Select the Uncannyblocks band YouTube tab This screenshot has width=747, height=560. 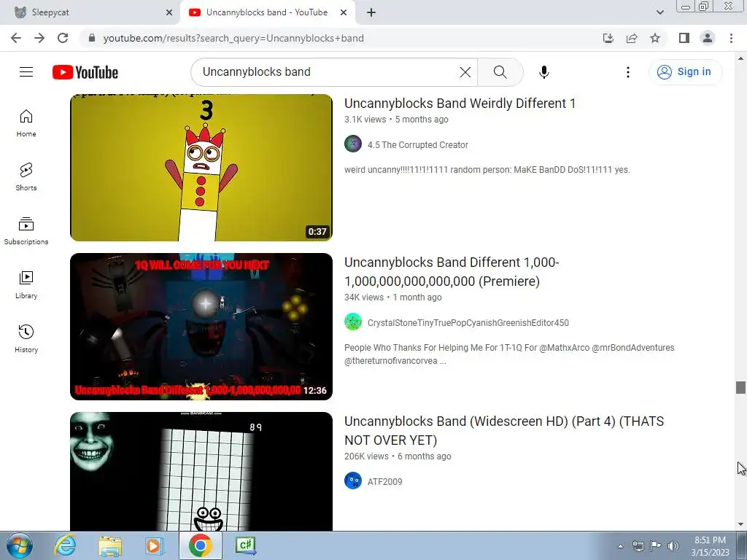[x=267, y=12]
